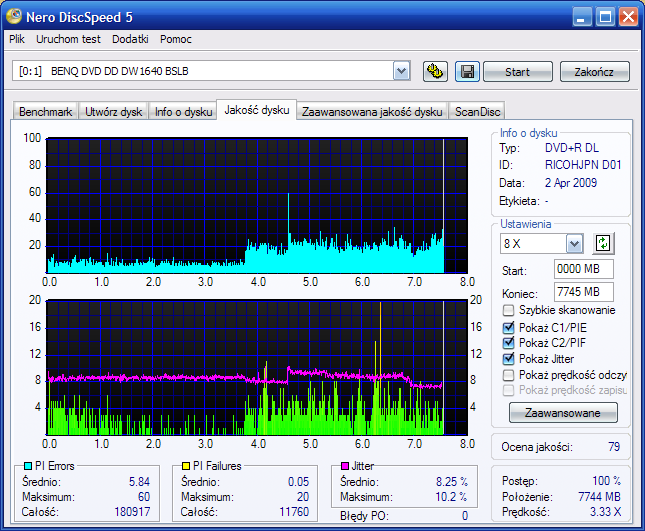The image size is (645, 531).
Task: Switch to the Info o dysku tab
Action: pyautogui.click(x=183, y=111)
